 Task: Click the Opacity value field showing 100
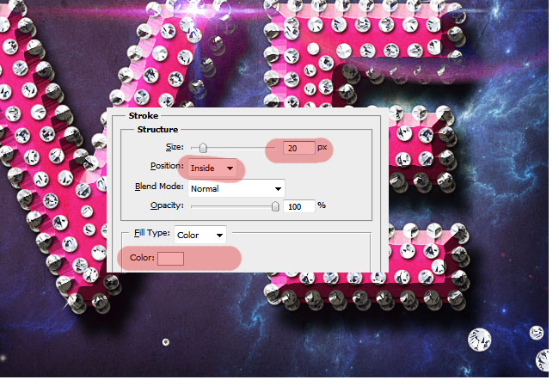coord(299,206)
